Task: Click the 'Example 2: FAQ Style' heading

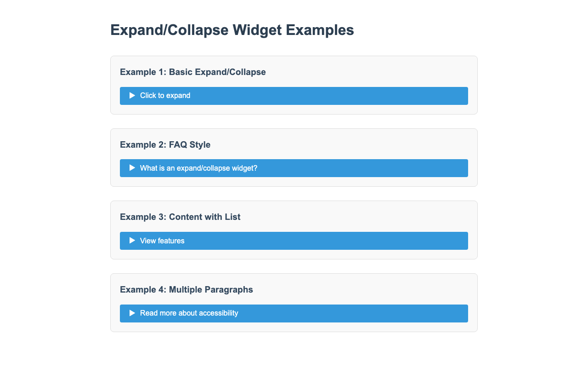Action: pos(165,144)
